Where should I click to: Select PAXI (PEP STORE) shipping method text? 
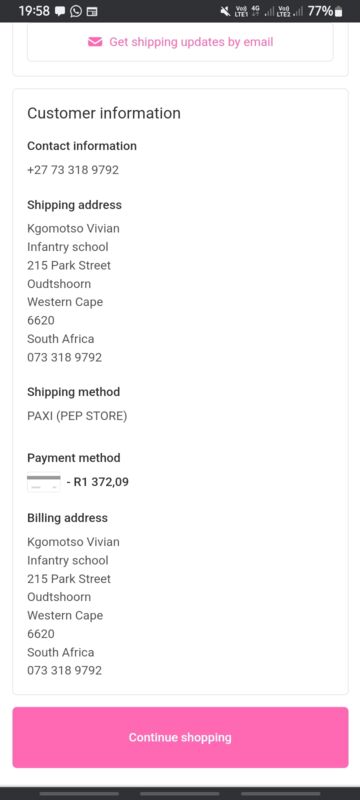pyautogui.click(x=77, y=416)
